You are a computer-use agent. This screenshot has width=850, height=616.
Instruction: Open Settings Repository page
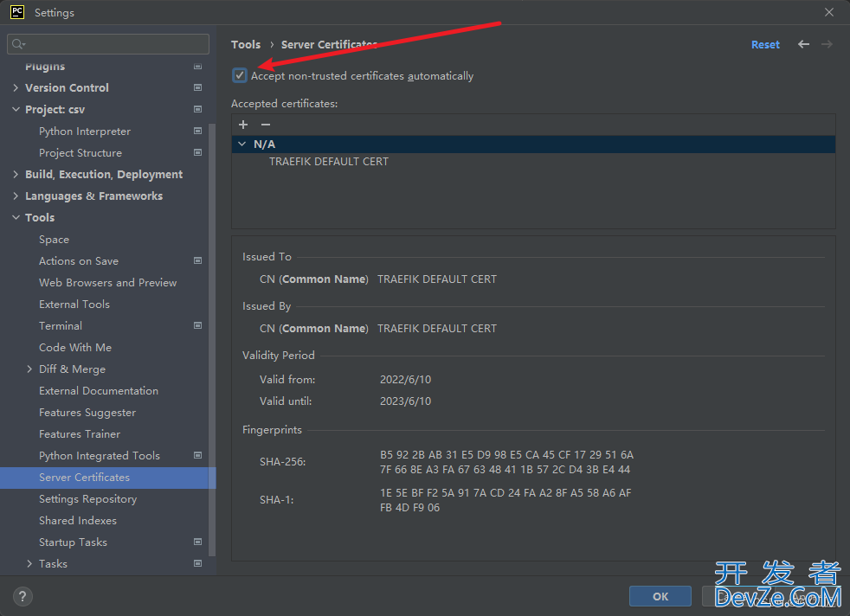coord(87,499)
